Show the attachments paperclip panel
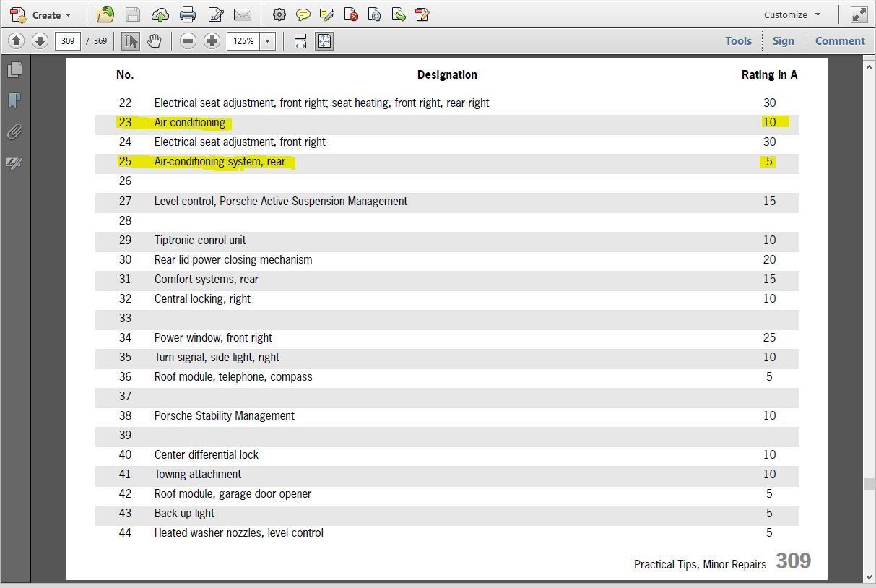 (14, 131)
